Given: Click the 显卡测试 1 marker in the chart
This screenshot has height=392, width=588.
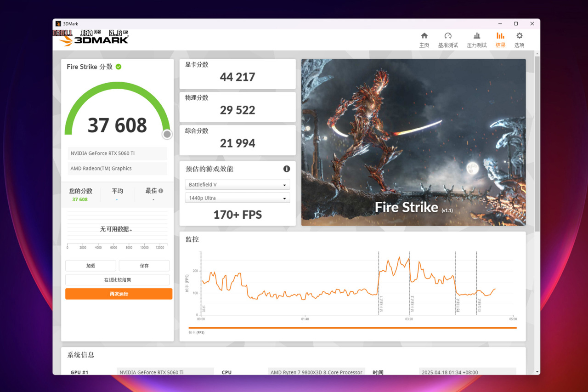Looking at the screenshot, I should pos(381,305).
